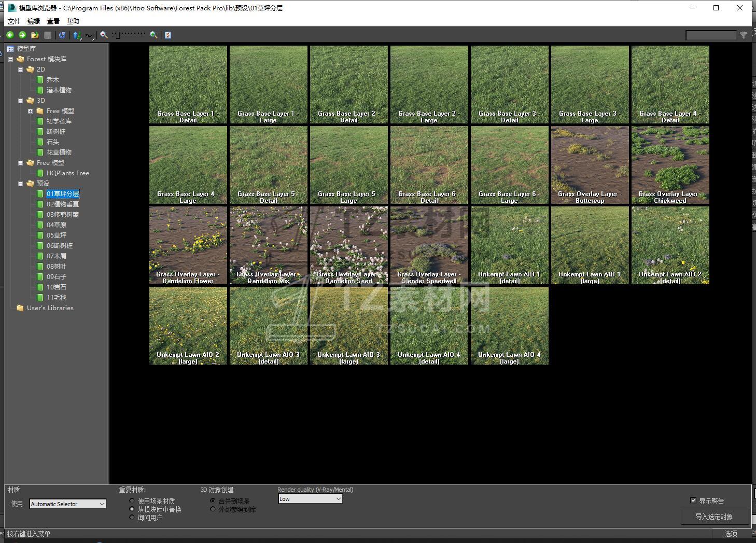The height and width of the screenshot is (543, 756).
Task: Click the green back arrow icon
Action: [10, 35]
